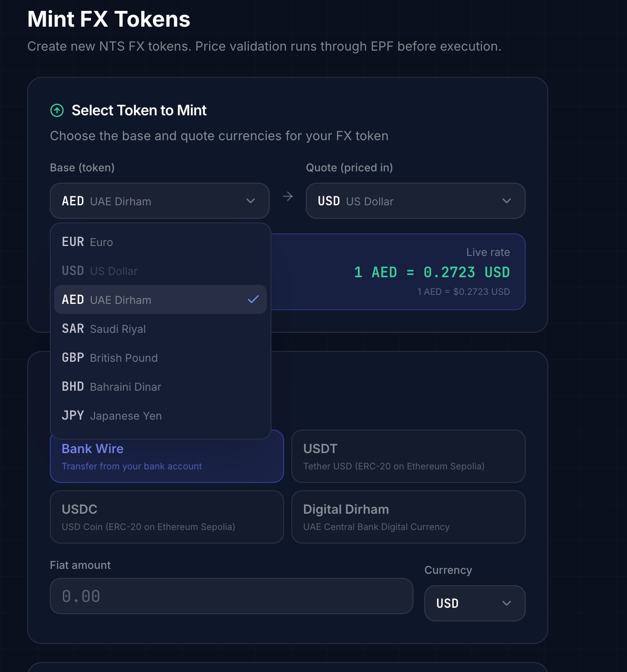Screen dimensions: 627x672
Task: Click the Quote dropdown chevron
Action: click(507, 201)
